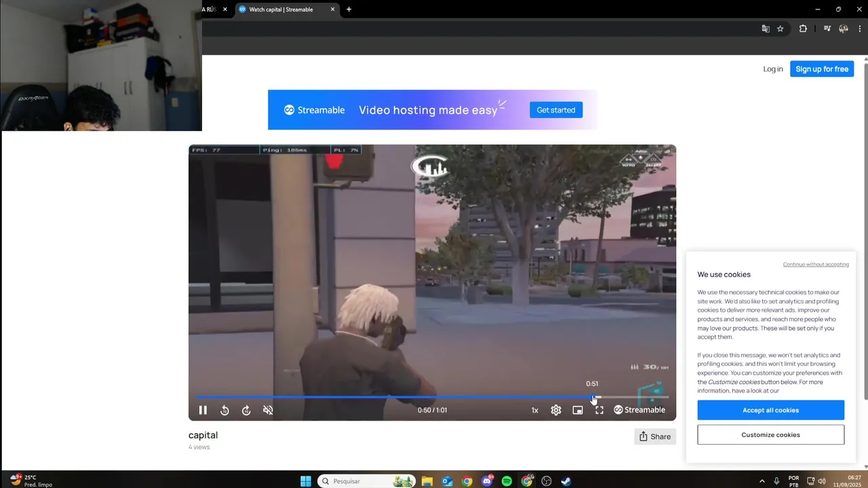Viewport: 868px width, 488px height.
Task: Open the volume tray icon
Action: pos(822,481)
